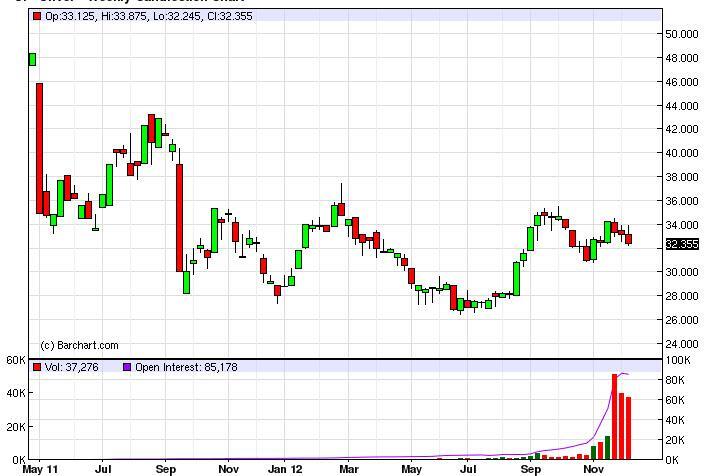Click the 60K volume axis label
Image resolution: width=708 pixels, height=476 pixels.
pos(14,360)
